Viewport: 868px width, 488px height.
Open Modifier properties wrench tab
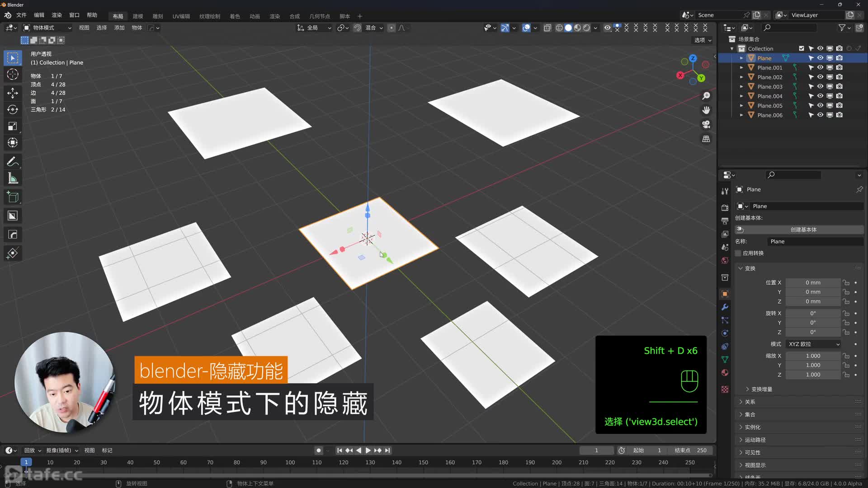(725, 307)
